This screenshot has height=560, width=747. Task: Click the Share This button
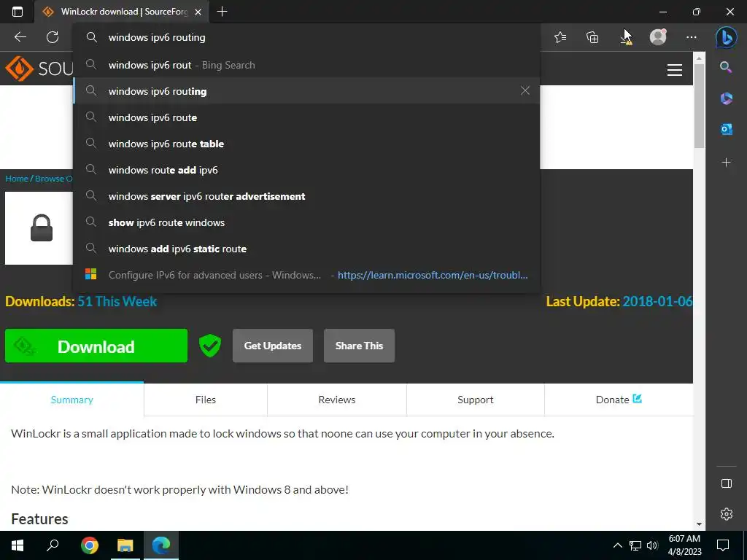point(359,346)
